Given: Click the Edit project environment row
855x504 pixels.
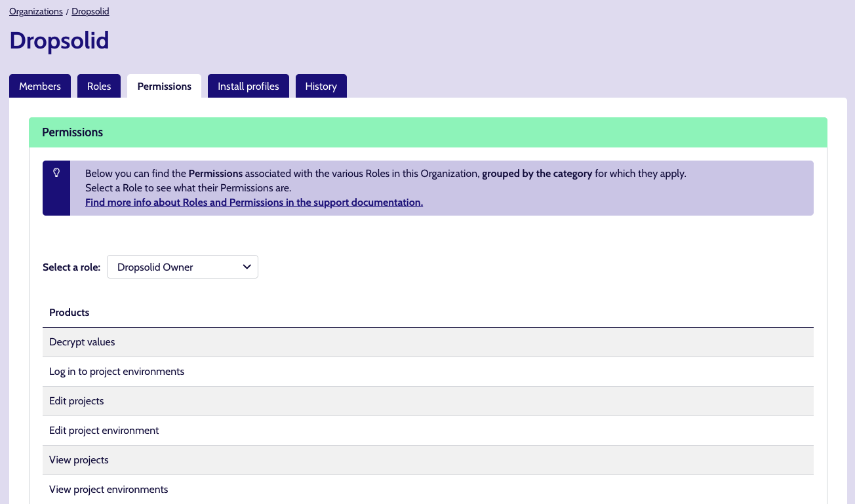Looking at the screenshot, I should [428, 431].
